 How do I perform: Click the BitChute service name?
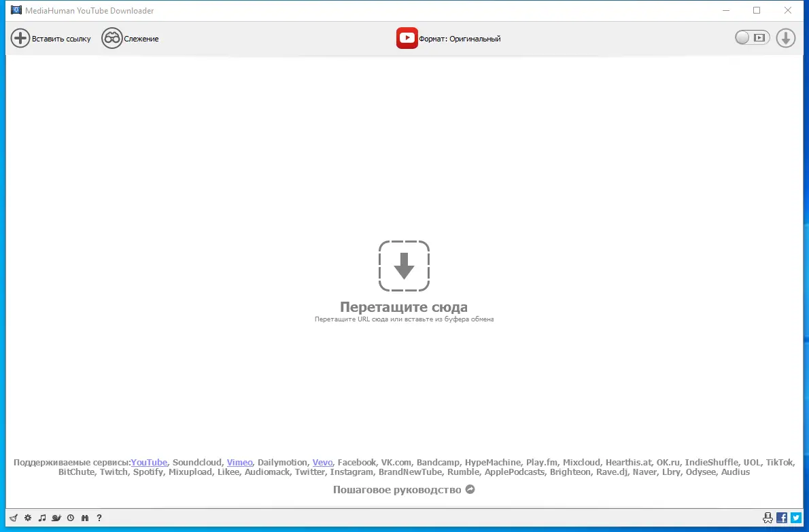pos(76,472)
